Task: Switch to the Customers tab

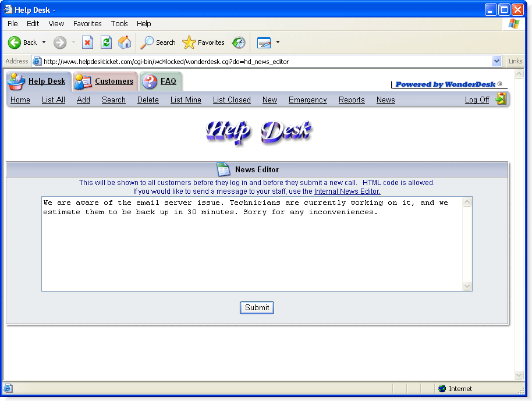Action: [114, 81]
